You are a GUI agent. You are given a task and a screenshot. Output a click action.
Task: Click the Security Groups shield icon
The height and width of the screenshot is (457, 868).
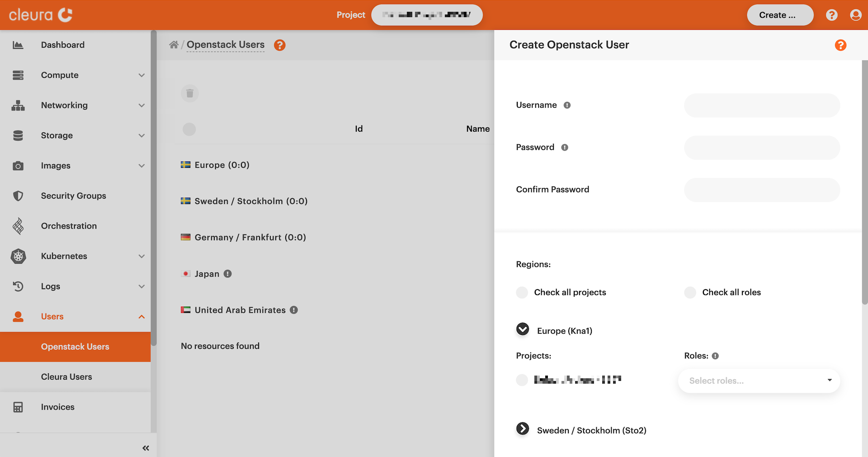click(x=18, y=196)
